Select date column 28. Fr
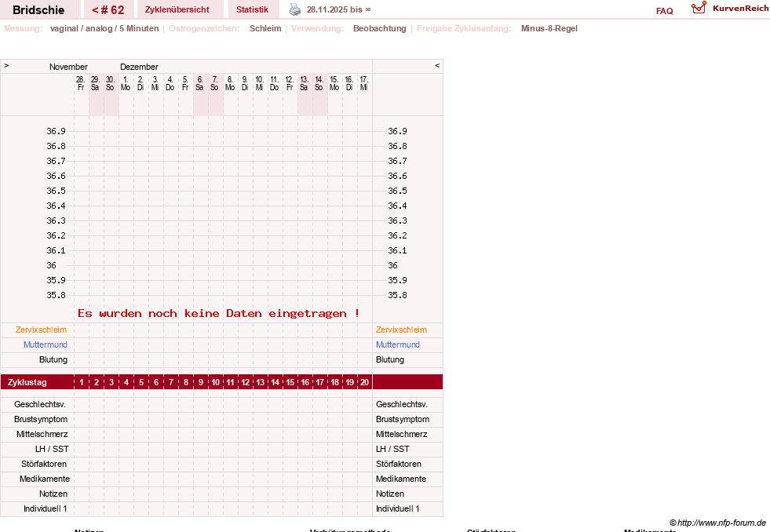The image size is (770, 532). click(x=81, y=83)
